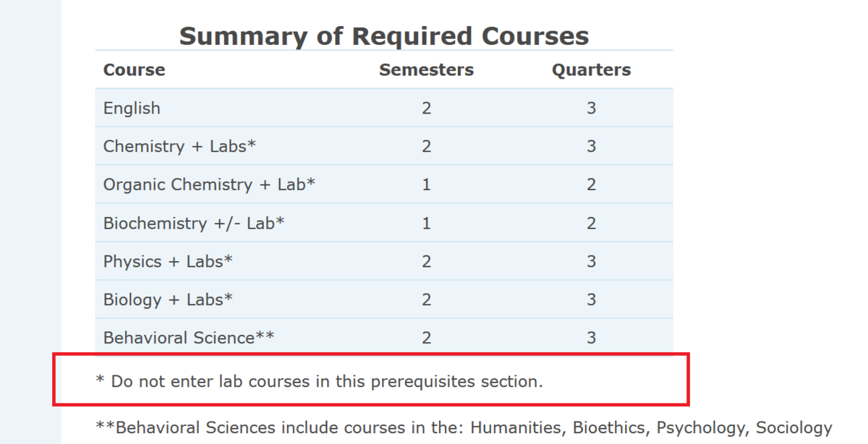Select the Physics + Labs* row label
The image size is (868, 444).
[168, 261]
